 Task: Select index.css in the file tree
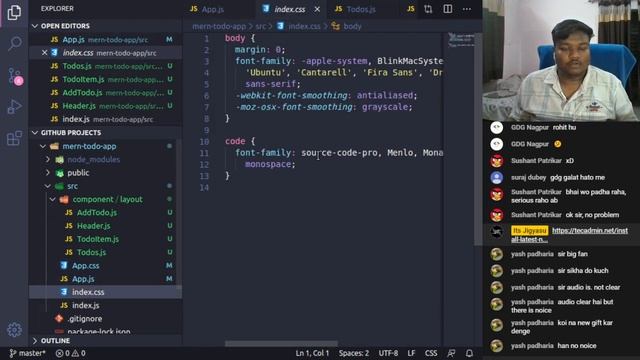(x=105, y=292)
